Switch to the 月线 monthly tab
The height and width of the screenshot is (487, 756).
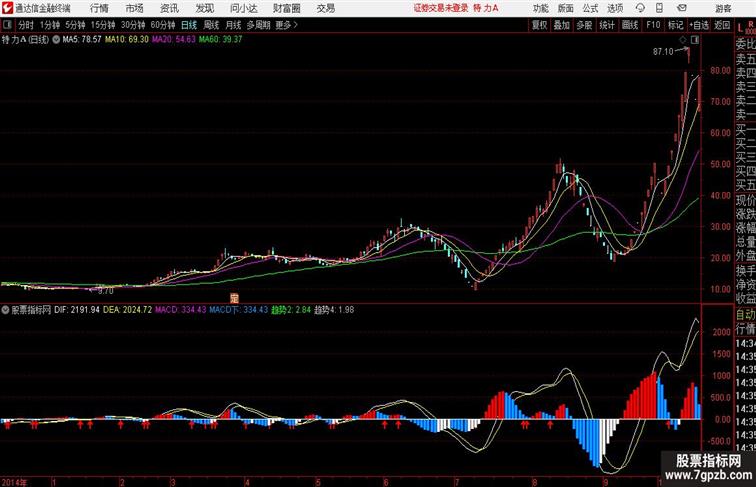[233, 25]
